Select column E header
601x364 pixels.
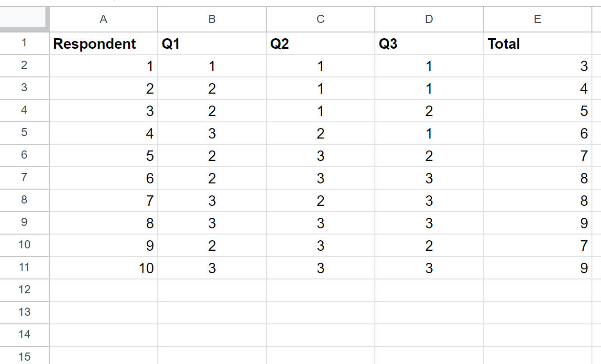click(x=538, y=19)
